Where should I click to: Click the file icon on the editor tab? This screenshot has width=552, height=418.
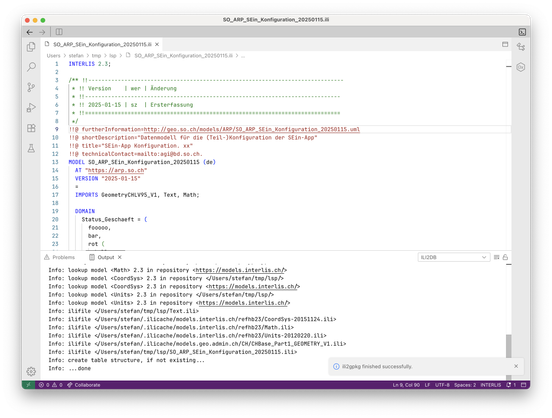click(47, 44)
